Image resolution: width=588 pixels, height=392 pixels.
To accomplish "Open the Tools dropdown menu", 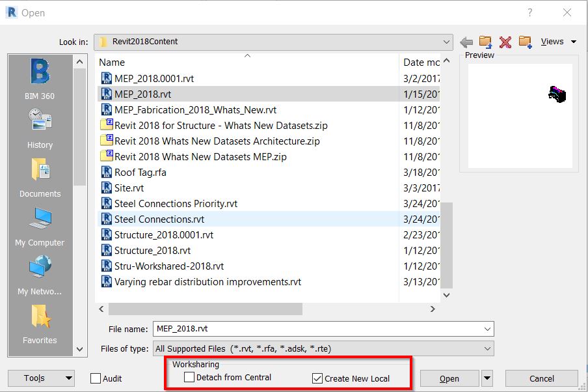I will pyautogui.click(x=41, y=378).
